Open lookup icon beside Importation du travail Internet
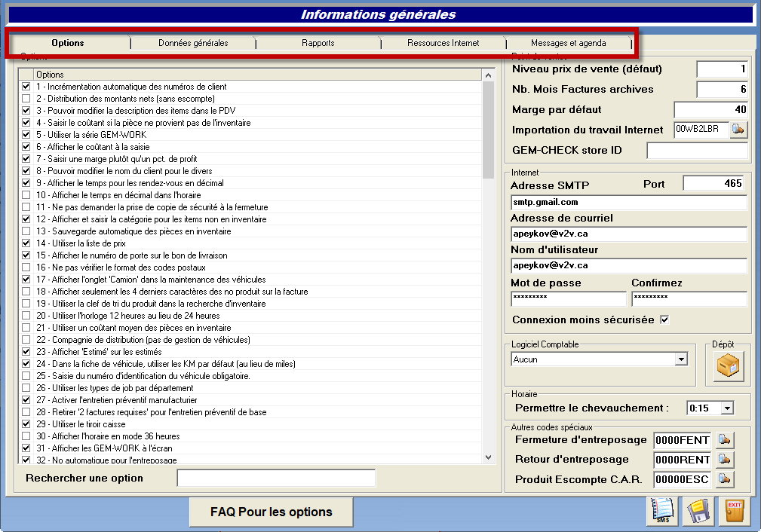 coord(738,130)
